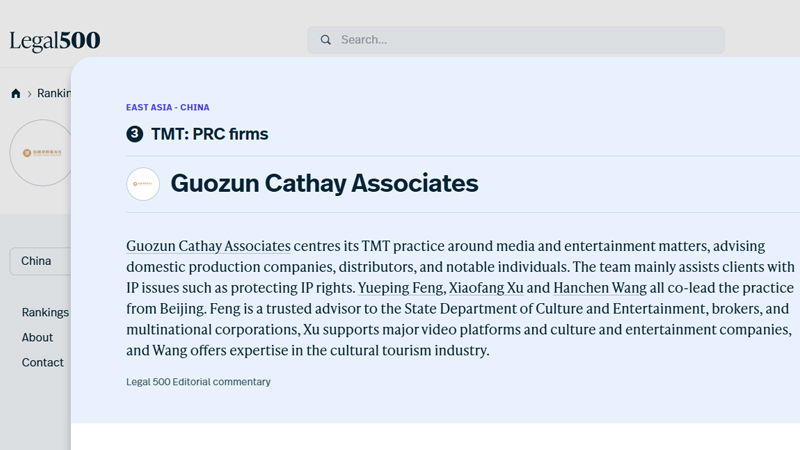Select Rankings in the sidebar

(45, 312)
